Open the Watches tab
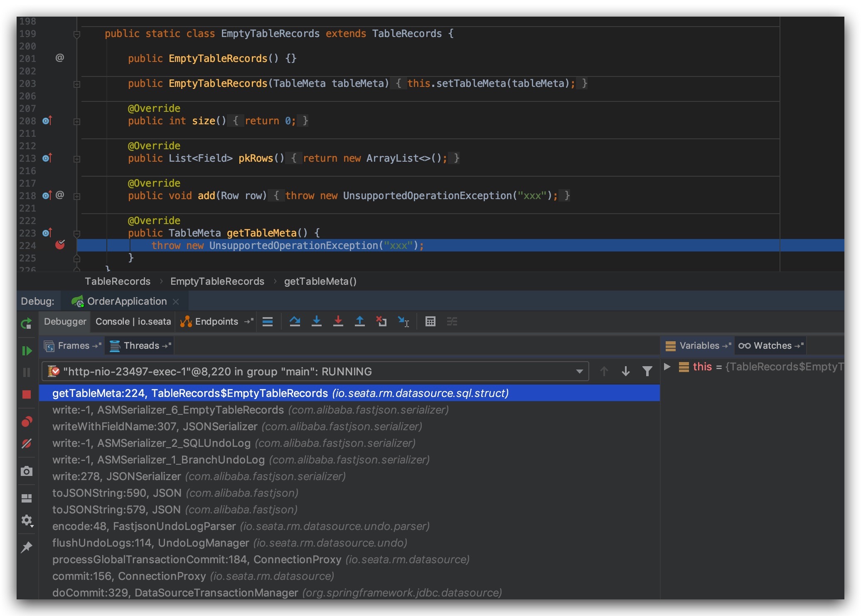Screen dimensions: 861x616 click(770, 345)
